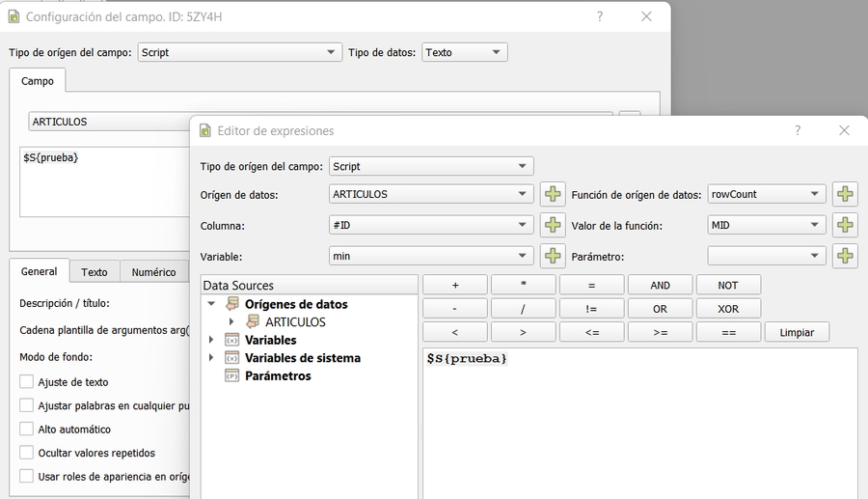Check Ocultar valores repetidos option
868x499 pixels.
point(27,453)
